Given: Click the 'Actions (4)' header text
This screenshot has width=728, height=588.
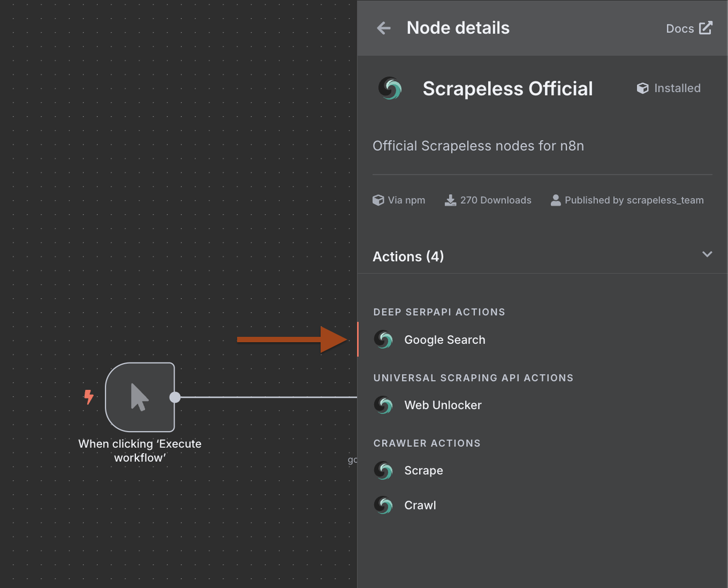Looking at the screenshot, I should point(408,257).
